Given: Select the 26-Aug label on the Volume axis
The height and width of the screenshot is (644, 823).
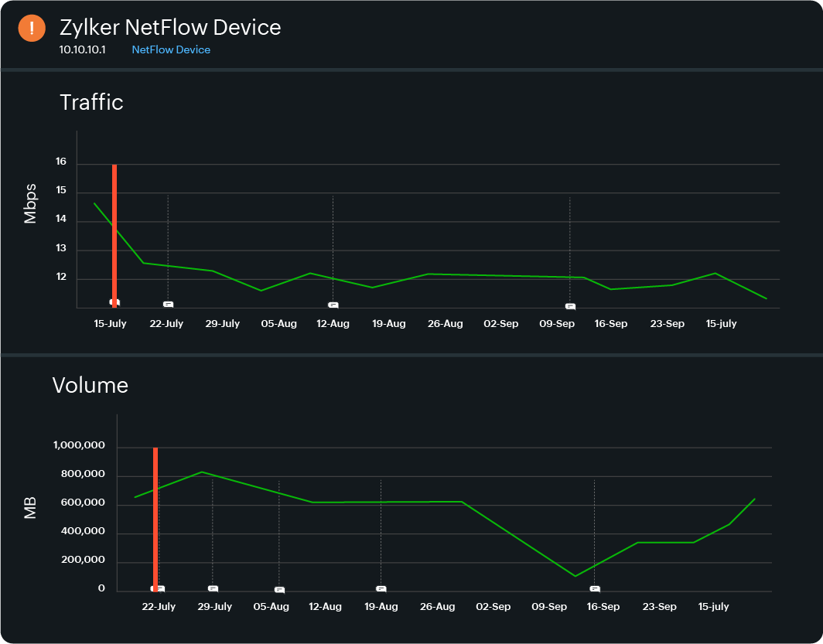Looking at the screenshot, I should click(437, 607).
